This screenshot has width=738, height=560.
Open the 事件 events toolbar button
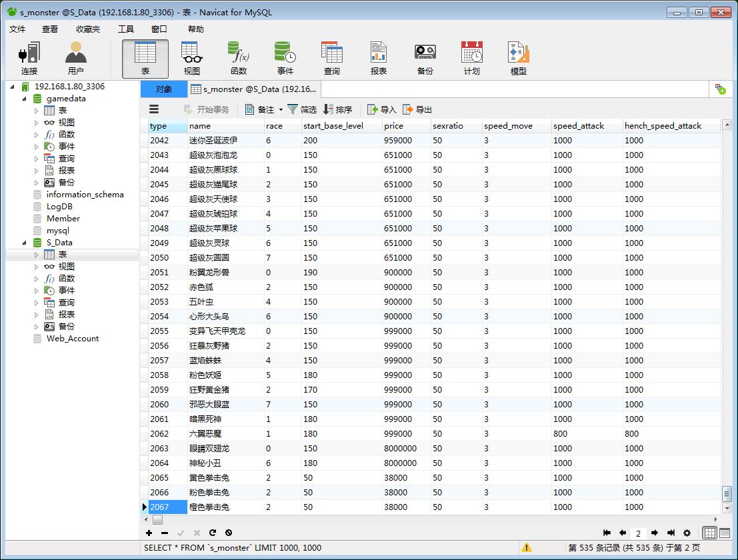285,59
